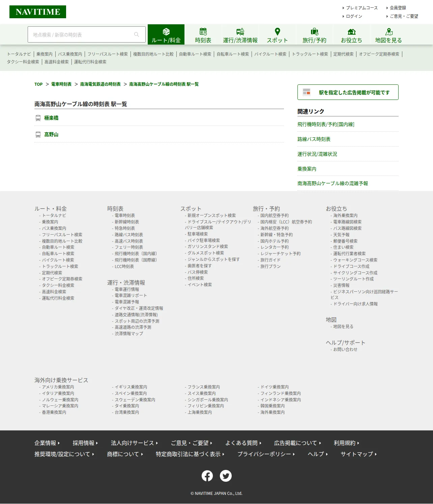The width and height of the screenshot is (433, 504).
Task: Open 渋滞情報マップ footer link
Action: [129, 334]
